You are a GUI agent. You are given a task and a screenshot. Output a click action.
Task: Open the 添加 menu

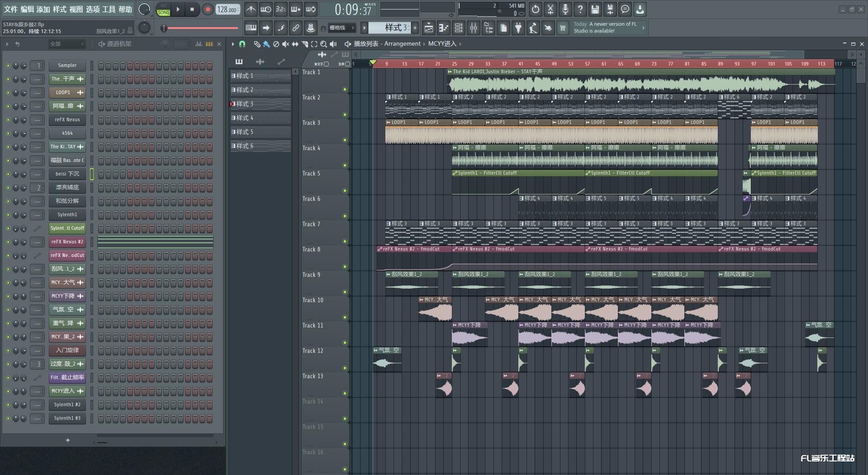(43, 9)
